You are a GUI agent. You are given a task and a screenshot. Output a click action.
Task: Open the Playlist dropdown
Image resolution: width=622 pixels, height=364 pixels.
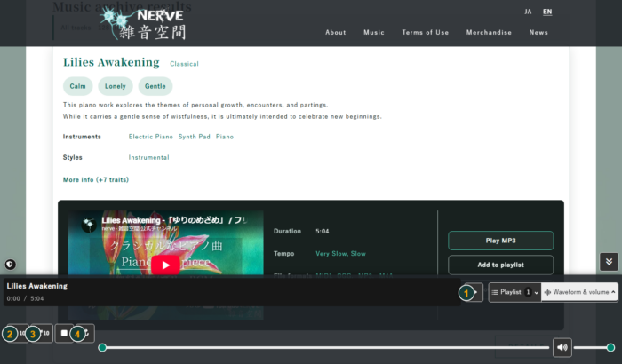tap(514, 292)
